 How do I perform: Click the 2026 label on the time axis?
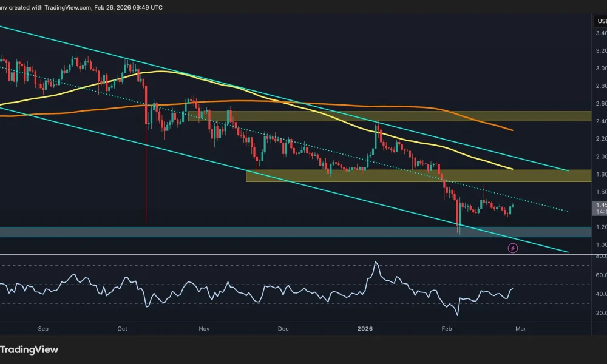click(x=364, y=328)
